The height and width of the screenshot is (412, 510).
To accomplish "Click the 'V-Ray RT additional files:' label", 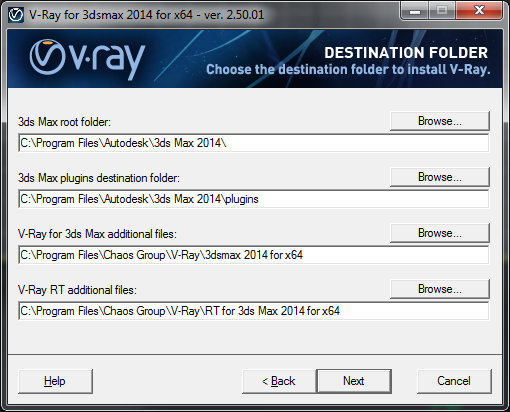I will point(77,290).
